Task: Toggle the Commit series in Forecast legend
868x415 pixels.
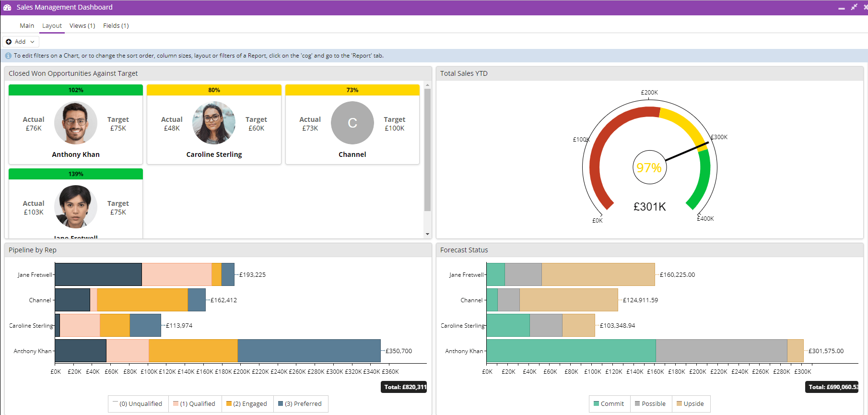Action: 609,403
